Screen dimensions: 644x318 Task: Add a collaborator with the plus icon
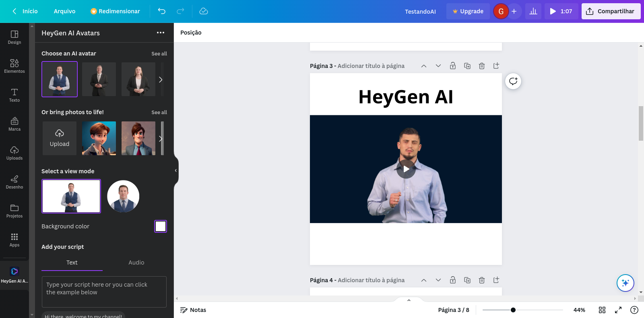514,11
